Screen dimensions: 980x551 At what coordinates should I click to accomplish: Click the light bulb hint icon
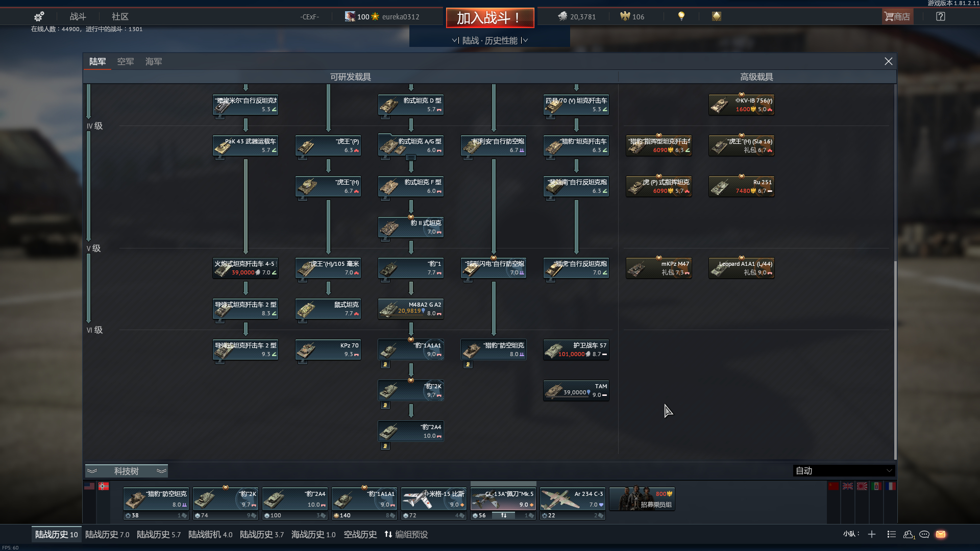tap(681, 16)
